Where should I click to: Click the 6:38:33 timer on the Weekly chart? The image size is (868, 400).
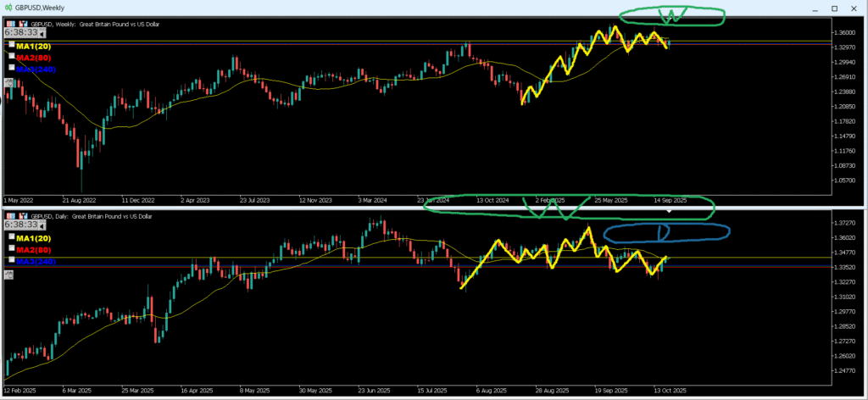click(22, 30)
